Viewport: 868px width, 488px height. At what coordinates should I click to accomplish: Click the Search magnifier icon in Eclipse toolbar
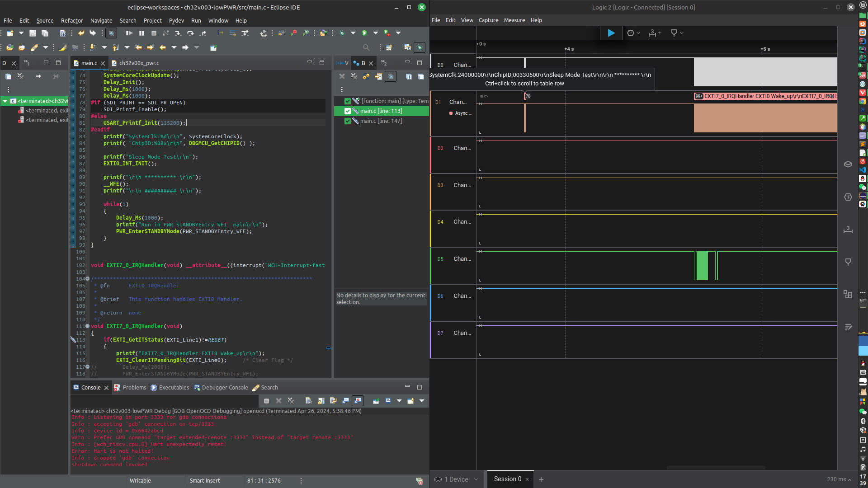click(366, 47)
